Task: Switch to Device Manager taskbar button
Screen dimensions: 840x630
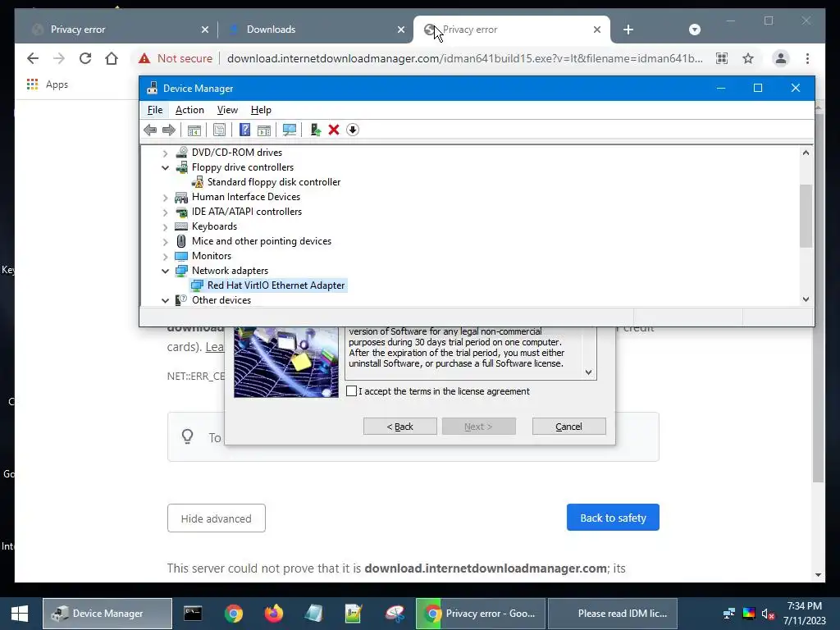Action: tap(107, 614)
